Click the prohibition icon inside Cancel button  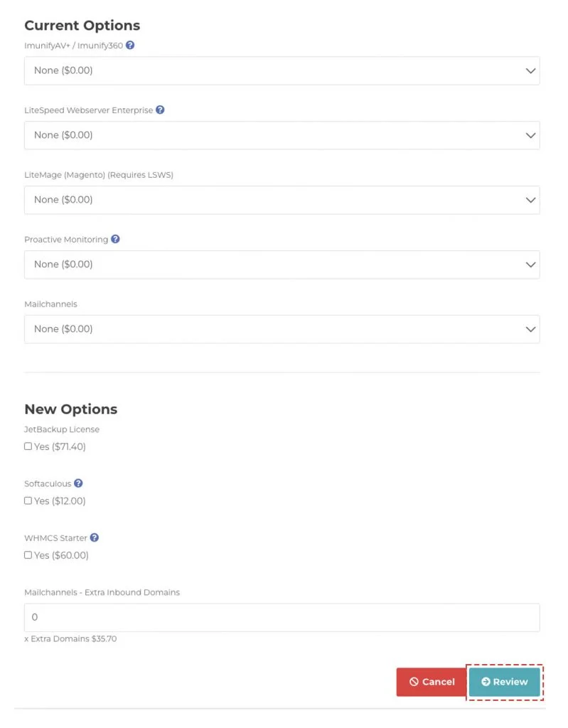pyautogui.click(x=416, y=682)
